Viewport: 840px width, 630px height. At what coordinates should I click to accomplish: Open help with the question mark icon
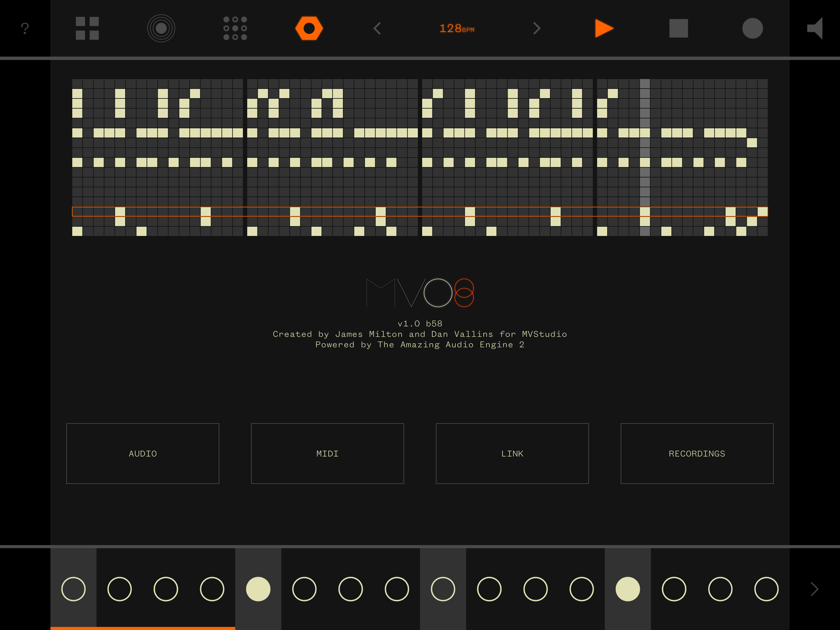(x=25, y=28)
